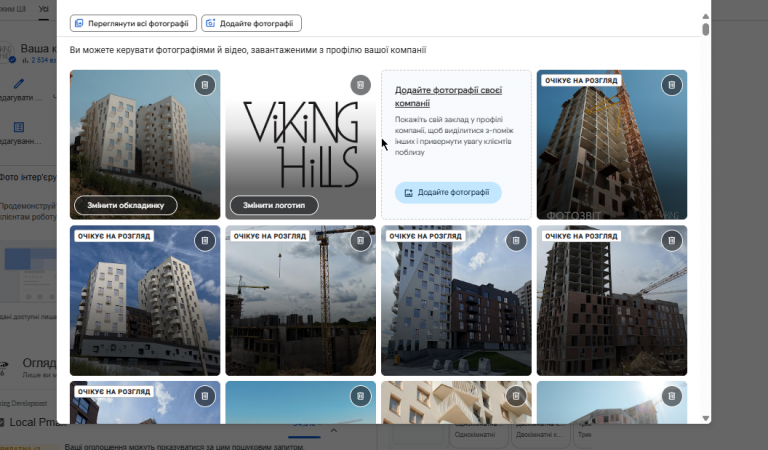The image size is (768, 450).
Task: Open white tower beside dark brick building photo
Action: pos(456,300)
